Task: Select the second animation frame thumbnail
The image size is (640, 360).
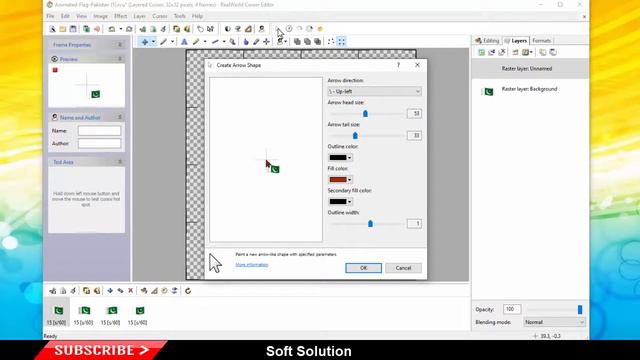Action: [84, 313]
